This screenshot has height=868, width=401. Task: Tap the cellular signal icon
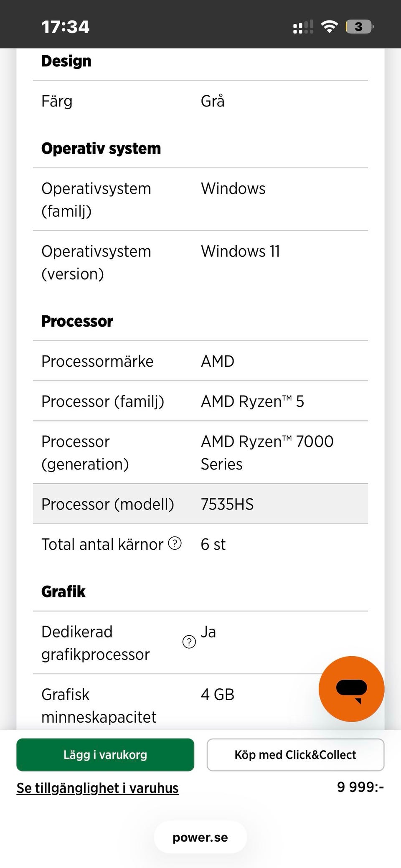click(303, 27)
